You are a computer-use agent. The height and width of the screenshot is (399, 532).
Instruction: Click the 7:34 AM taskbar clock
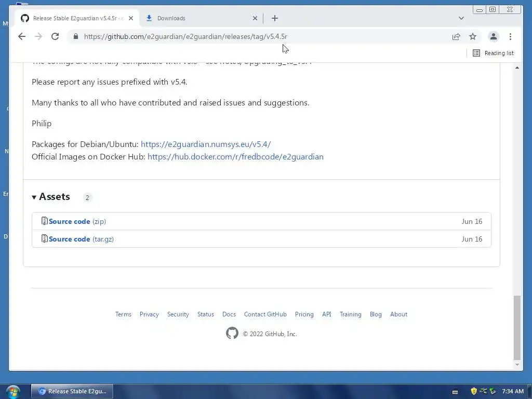tap(513, 392)
